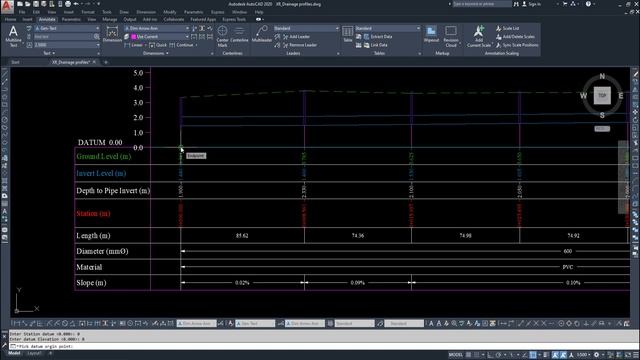Image resolution: width=640 pixels, height=360 pixels.
Task: Open the text height 2.5000 dropdown
Action: [67, 45]
